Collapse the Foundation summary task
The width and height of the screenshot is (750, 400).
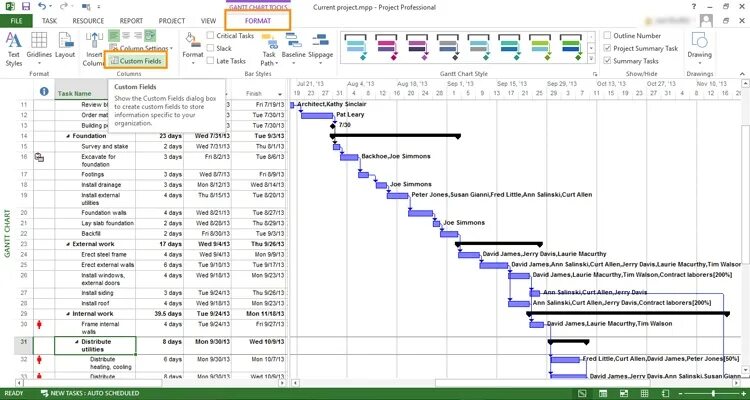(x=68, y=136)
